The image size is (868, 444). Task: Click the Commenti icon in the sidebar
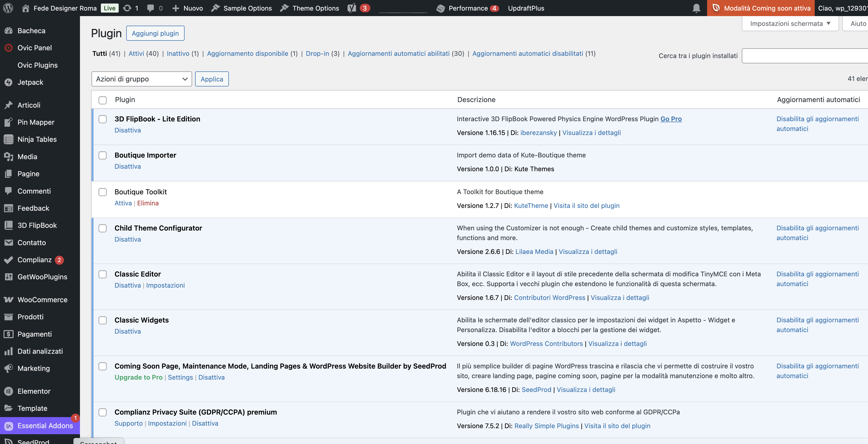[x=9, y=191]
